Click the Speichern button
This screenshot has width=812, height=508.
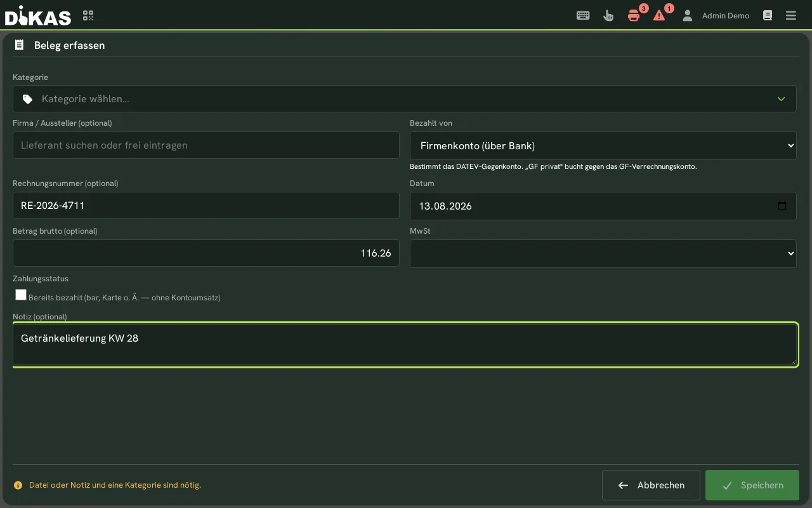tap(752, 485)
